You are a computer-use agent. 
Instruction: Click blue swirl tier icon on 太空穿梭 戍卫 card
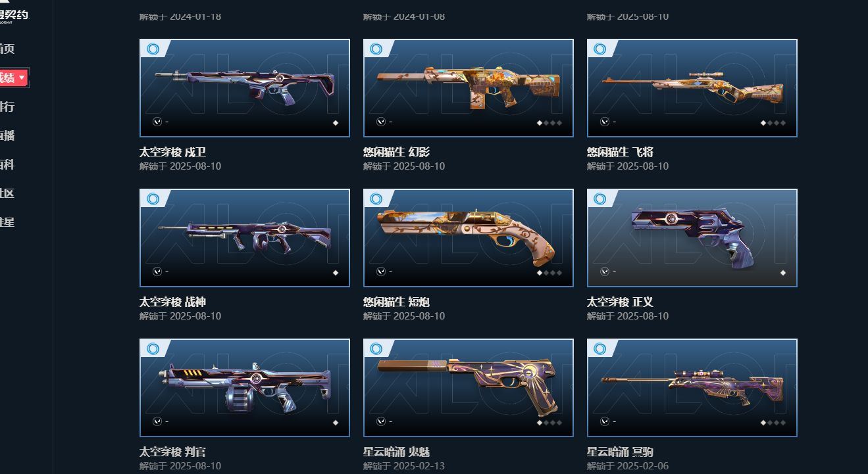[x=153, y=49]
